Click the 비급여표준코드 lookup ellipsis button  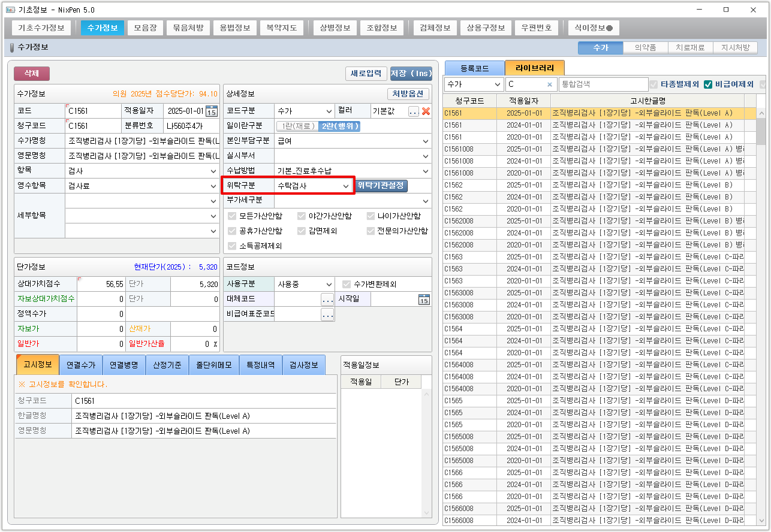pos(327,314)
